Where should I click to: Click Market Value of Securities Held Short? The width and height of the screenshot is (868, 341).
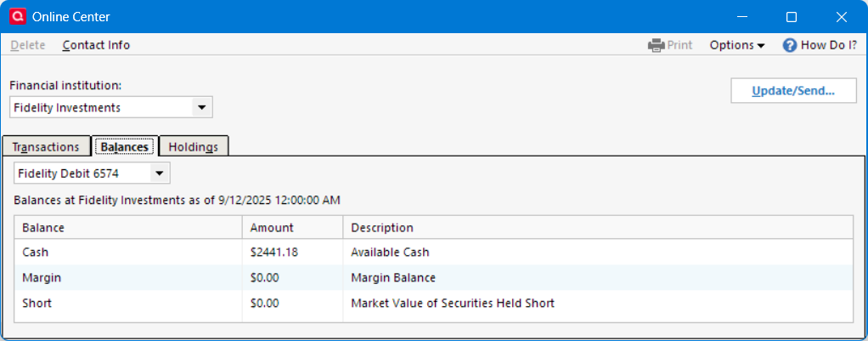click(453, 304)
